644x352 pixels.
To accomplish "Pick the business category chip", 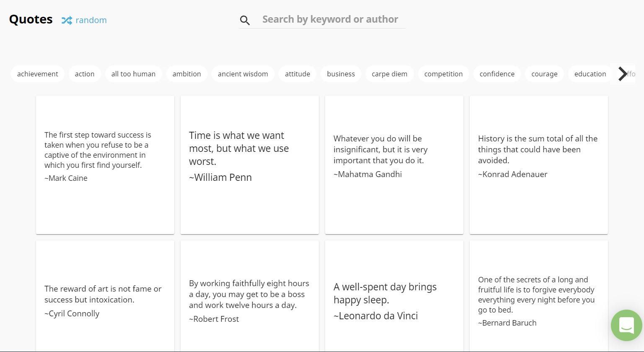I will 341,74.
